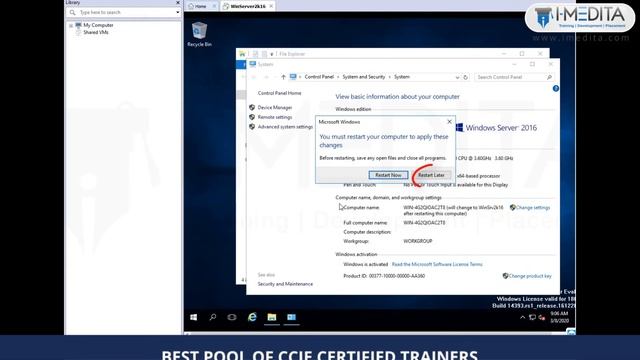
Task: Open Task View on the taskbar
Action: coord(232,317)
